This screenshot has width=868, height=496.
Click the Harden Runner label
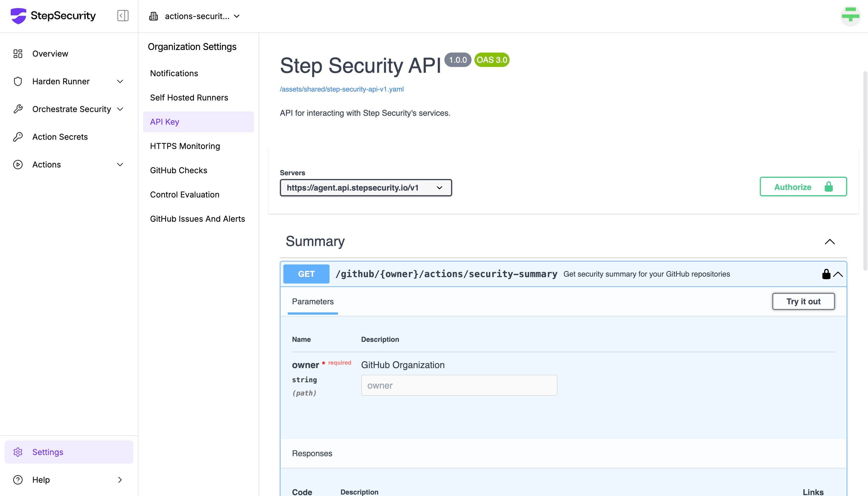click(61, 81)
